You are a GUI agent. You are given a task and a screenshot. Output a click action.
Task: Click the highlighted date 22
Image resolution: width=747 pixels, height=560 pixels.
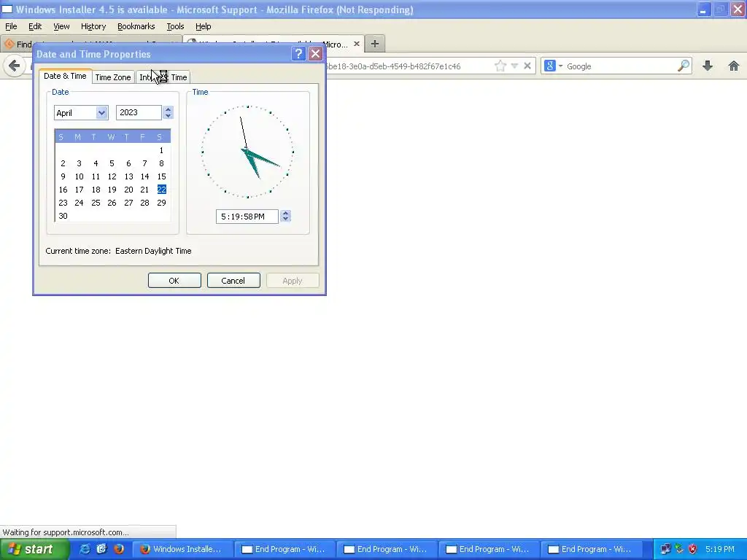click(x=161, y=190)
